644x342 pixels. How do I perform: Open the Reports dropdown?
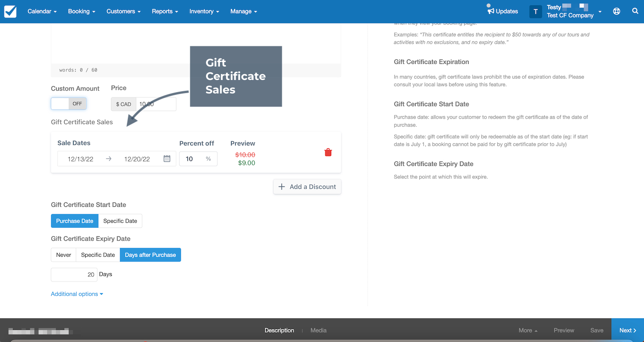165,11
